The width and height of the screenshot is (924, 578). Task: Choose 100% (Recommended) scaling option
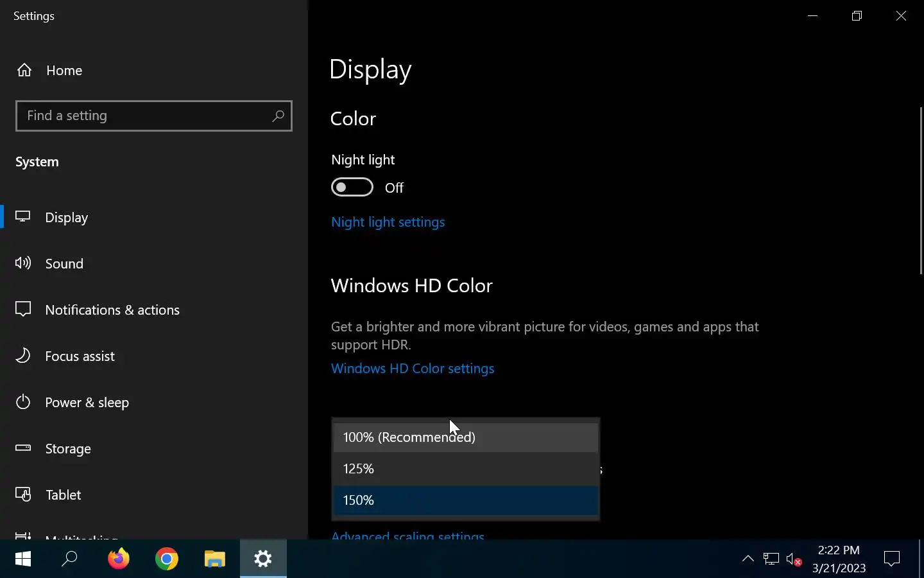466,437
